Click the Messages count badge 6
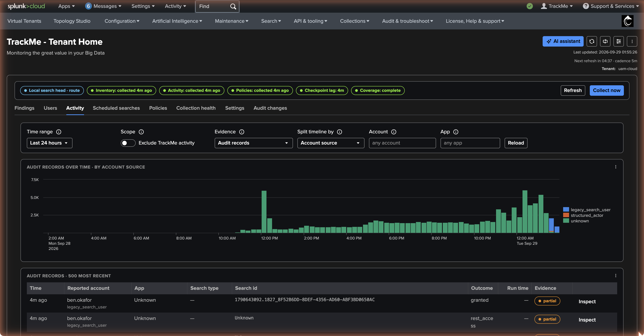 click(x=88, y=6)
